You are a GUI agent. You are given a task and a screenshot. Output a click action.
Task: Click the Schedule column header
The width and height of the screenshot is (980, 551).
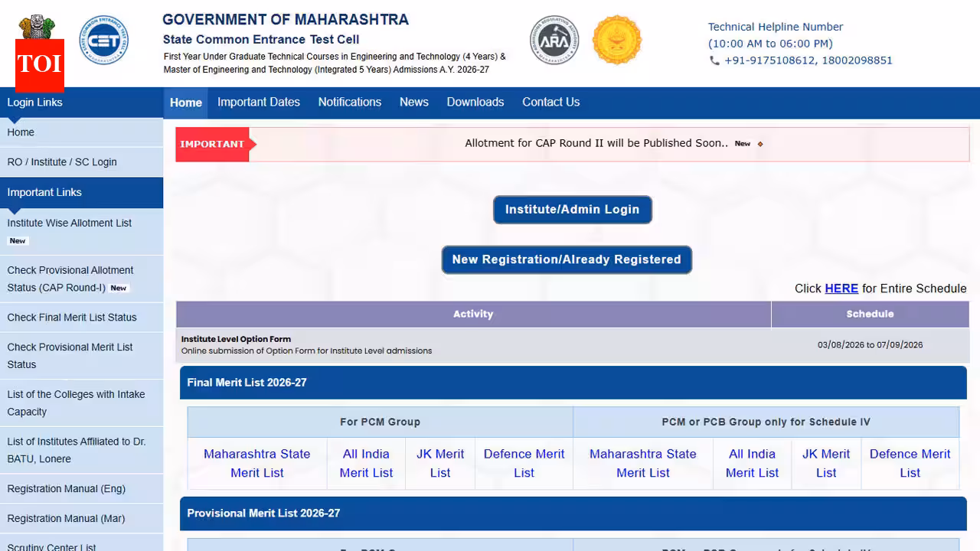(870, 315)
